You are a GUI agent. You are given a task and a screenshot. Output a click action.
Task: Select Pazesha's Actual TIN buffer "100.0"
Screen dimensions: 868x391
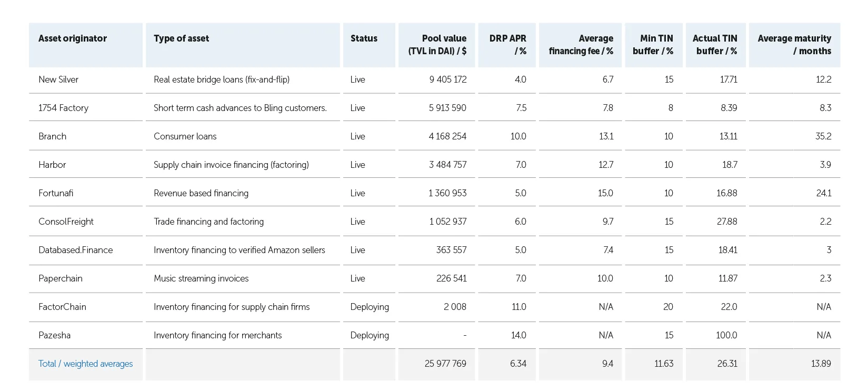[x=726, y=335]
